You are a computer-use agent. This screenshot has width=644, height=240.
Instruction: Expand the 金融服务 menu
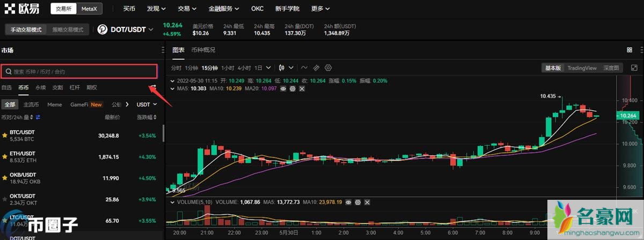pyautogui.click(x=224, y=9)
